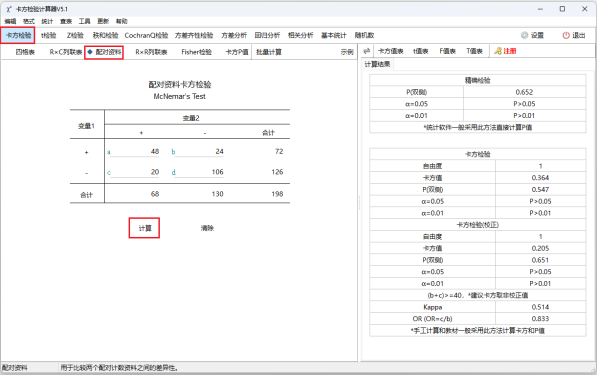Switch to the 随机数 module
The height and width of the screenshot is (375, 597).
click(x=364, y=35)
